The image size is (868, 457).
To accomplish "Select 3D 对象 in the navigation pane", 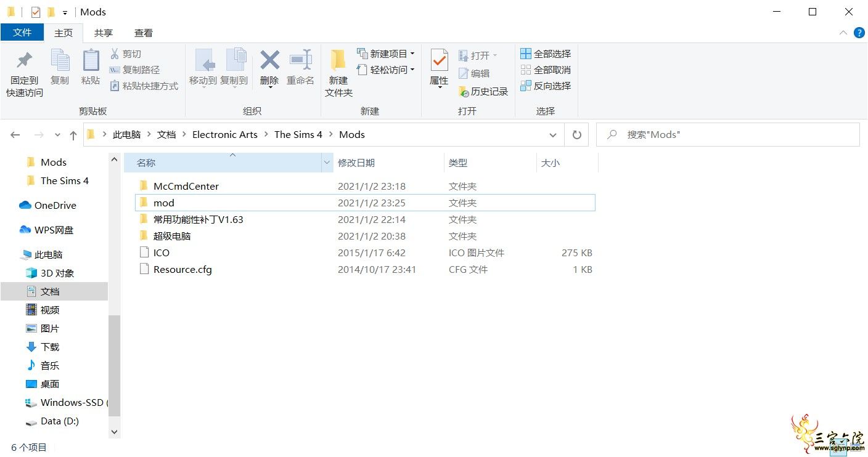I will (x=57, y=273).
